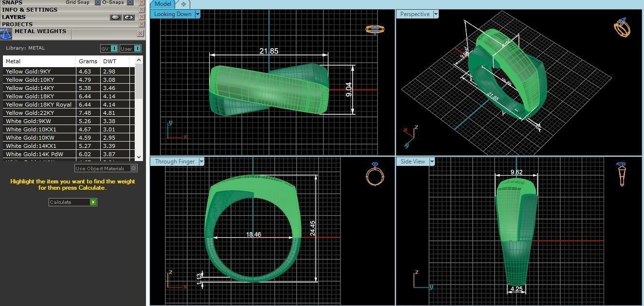The image size is (644, 306).
Task: Click metal list scrollbar up arrow
Action: (139, 60)
